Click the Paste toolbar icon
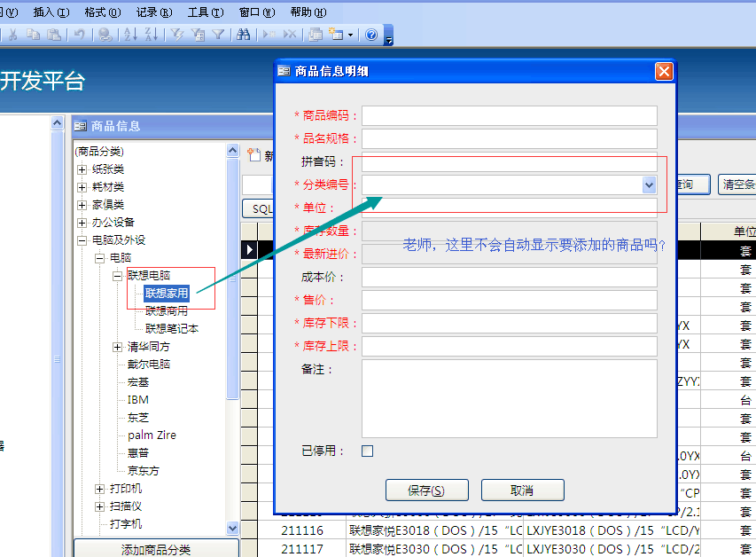 click(x=55, y=33)
